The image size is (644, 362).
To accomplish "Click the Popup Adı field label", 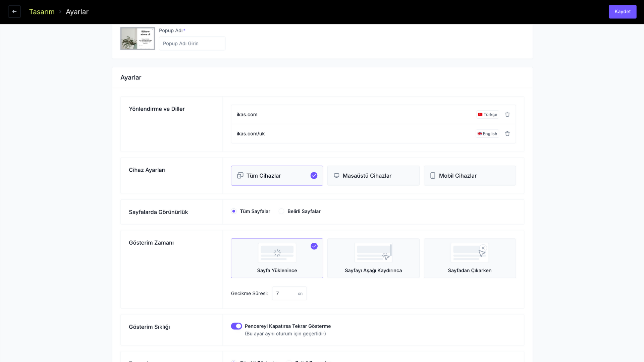I will click(171, 31).
